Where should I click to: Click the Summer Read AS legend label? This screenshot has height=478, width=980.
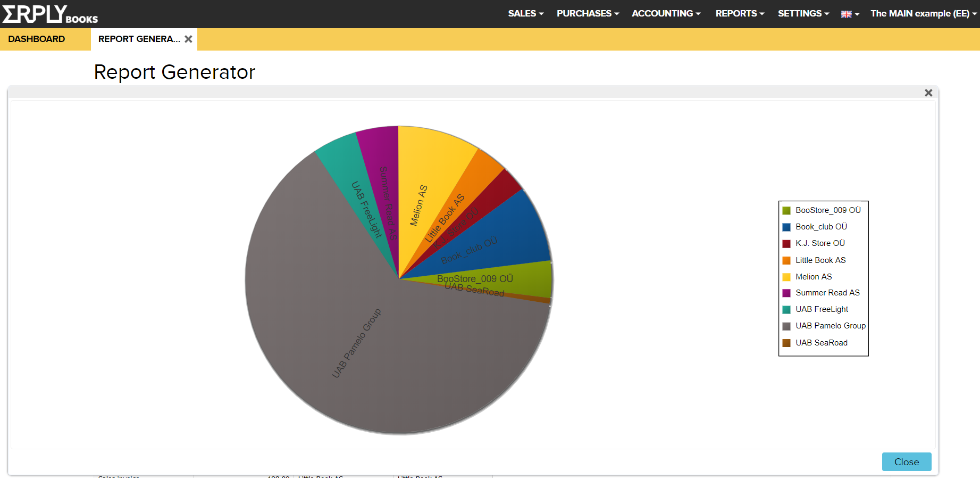tap(827, 293)
